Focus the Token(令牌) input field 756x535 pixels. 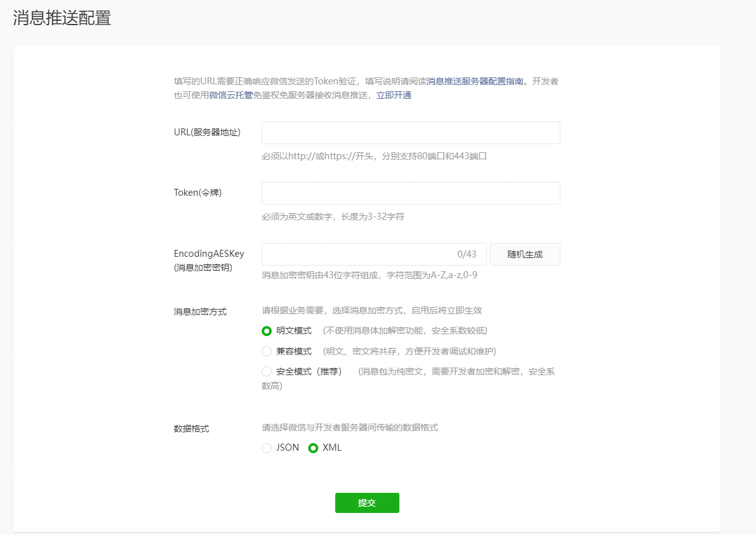pyautogui.click(x=411, y=193)
